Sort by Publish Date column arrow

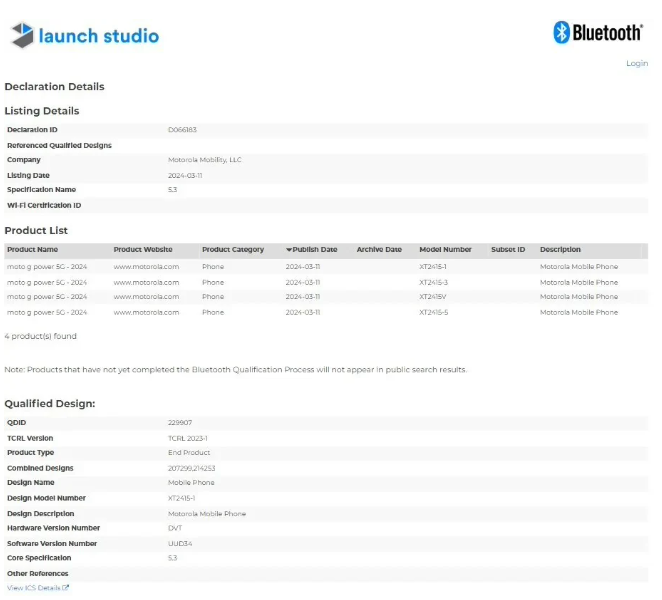point(289,250)
